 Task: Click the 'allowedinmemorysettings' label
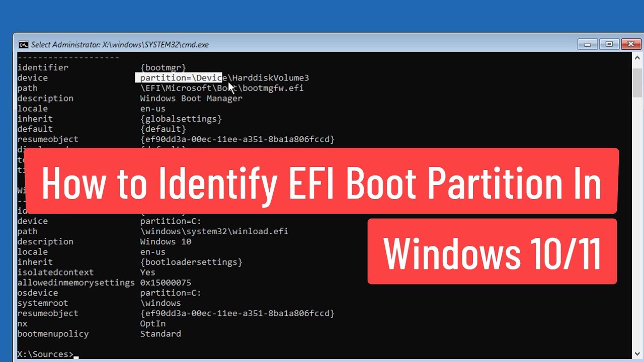(x=76, y=283)
